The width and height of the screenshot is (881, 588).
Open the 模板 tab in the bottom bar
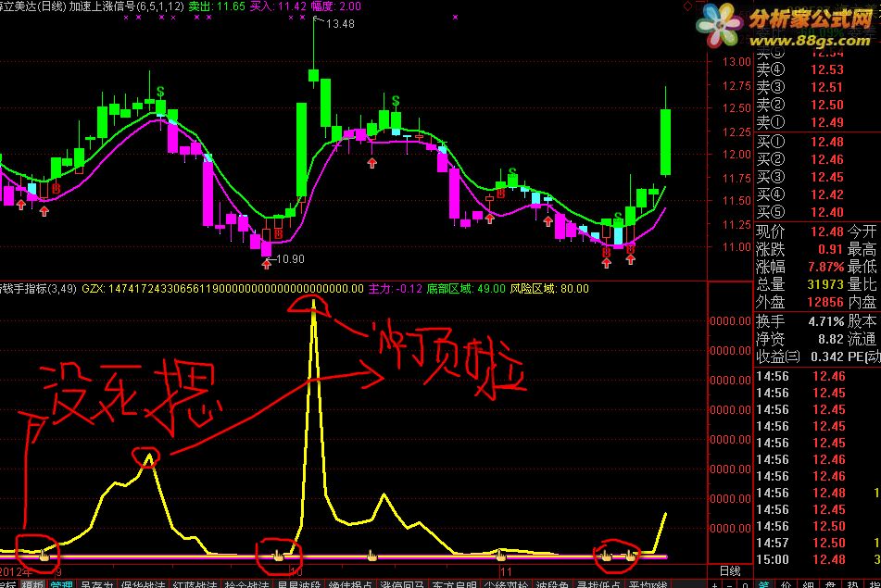[32, 584]
